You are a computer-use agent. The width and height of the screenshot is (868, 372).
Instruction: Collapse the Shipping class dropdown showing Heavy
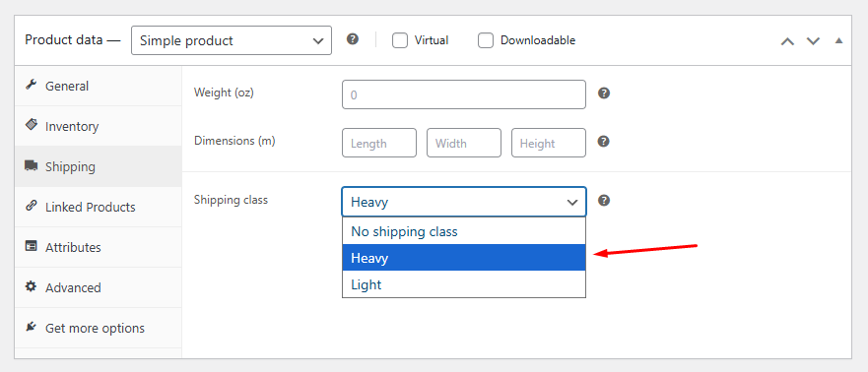464,202
